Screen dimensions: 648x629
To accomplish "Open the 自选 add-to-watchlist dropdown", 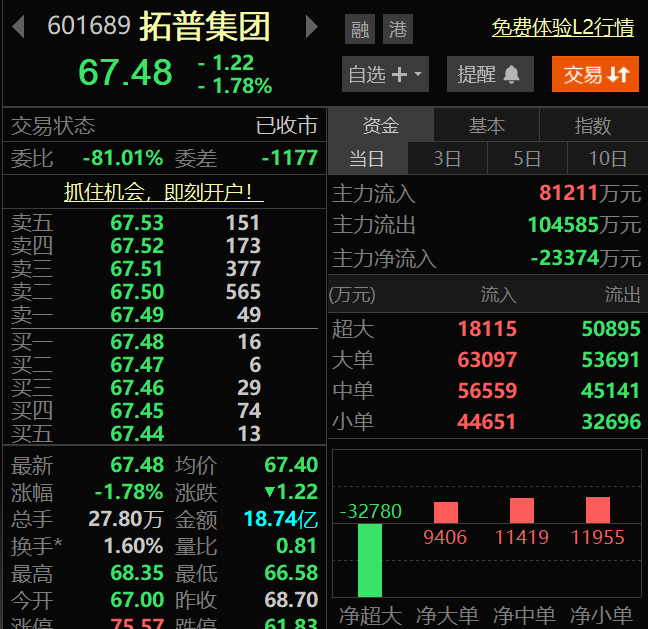I will [x=385, y=74].
